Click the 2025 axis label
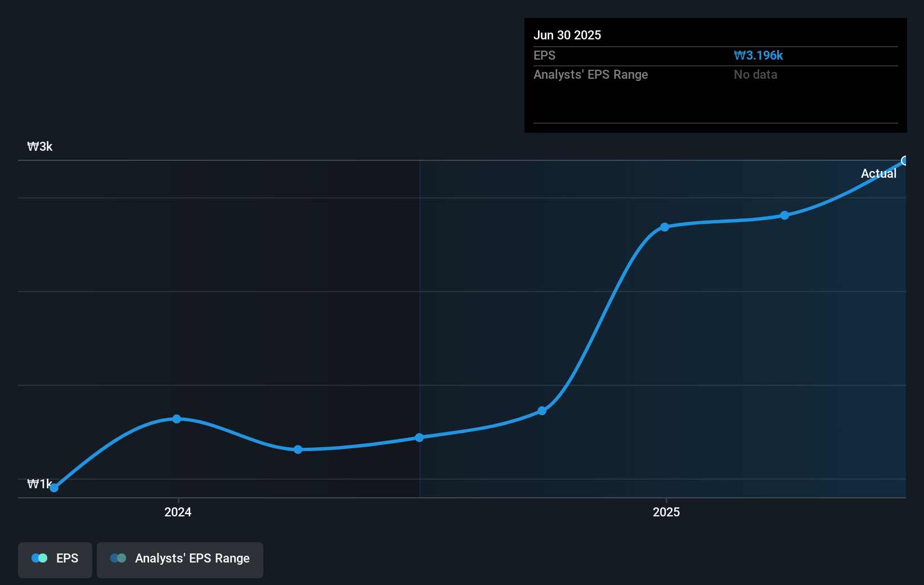 (666, 512)
